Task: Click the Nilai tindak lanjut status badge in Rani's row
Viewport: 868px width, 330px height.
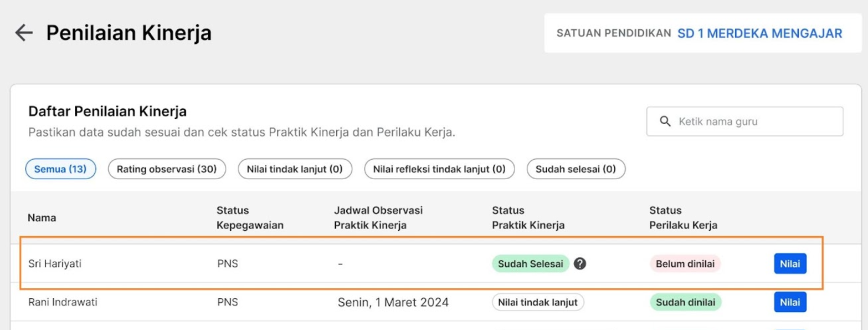Action: pyautogui.click(x=537, y=302)
